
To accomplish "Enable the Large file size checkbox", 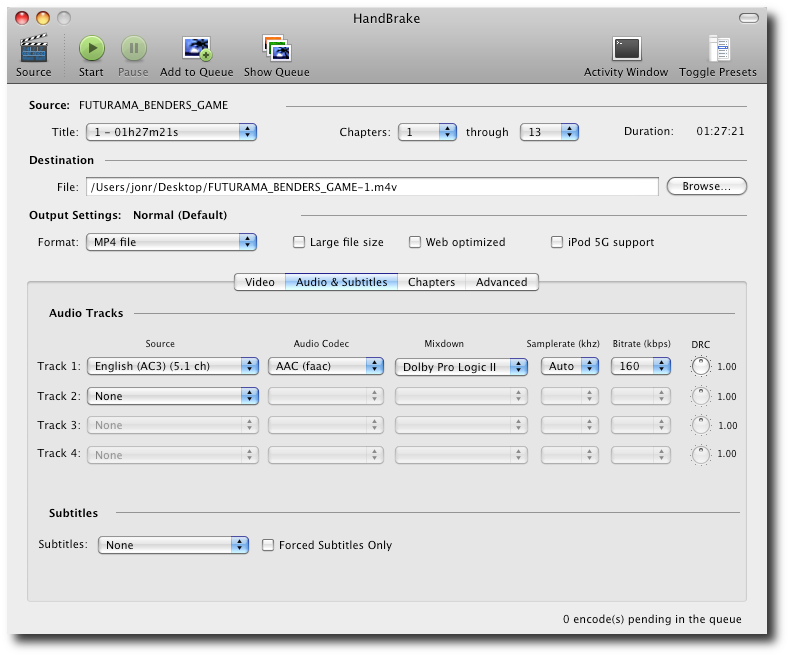I will [299, 242].
